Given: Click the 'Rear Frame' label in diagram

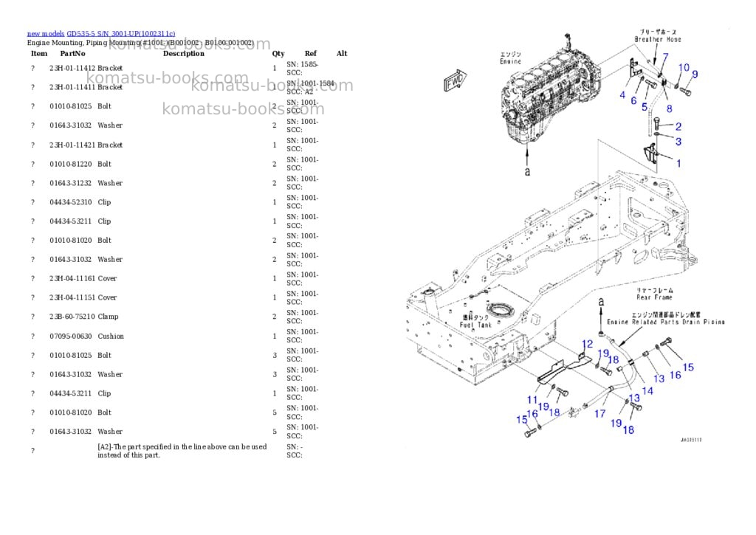Looking at the screenshot, I should coord(654,297).
